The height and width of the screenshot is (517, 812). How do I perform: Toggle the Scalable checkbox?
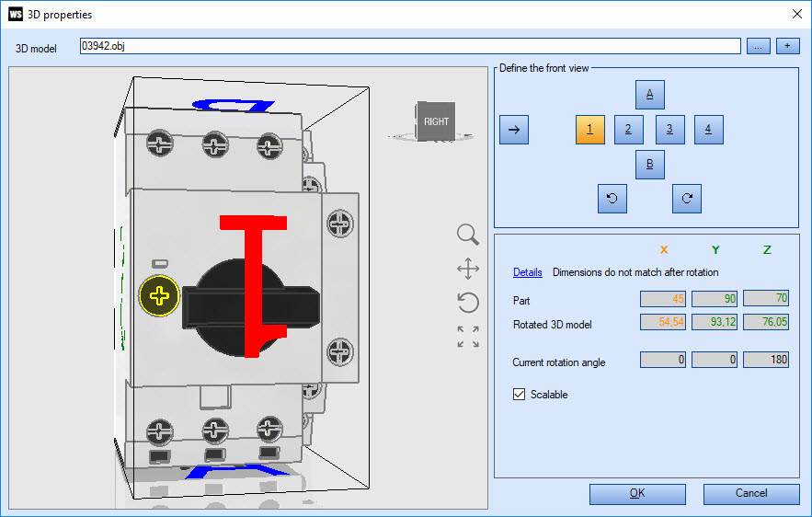(519, 395)
